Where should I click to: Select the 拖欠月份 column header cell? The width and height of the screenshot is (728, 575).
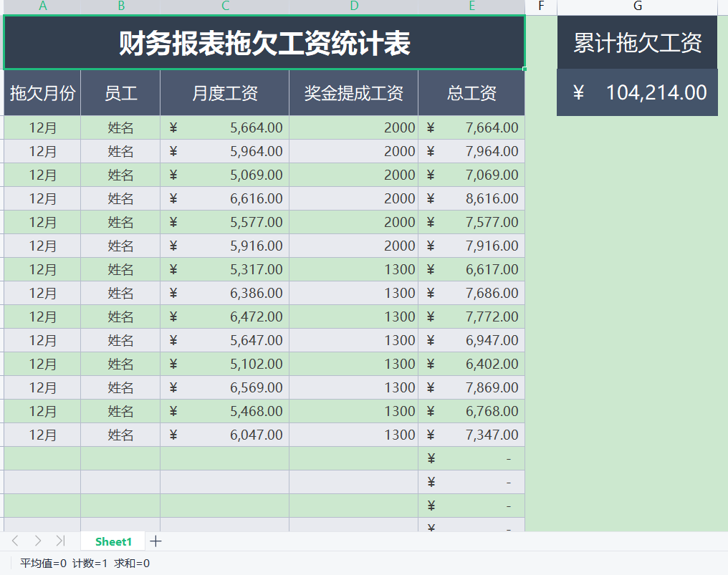[x=42, y=92]
